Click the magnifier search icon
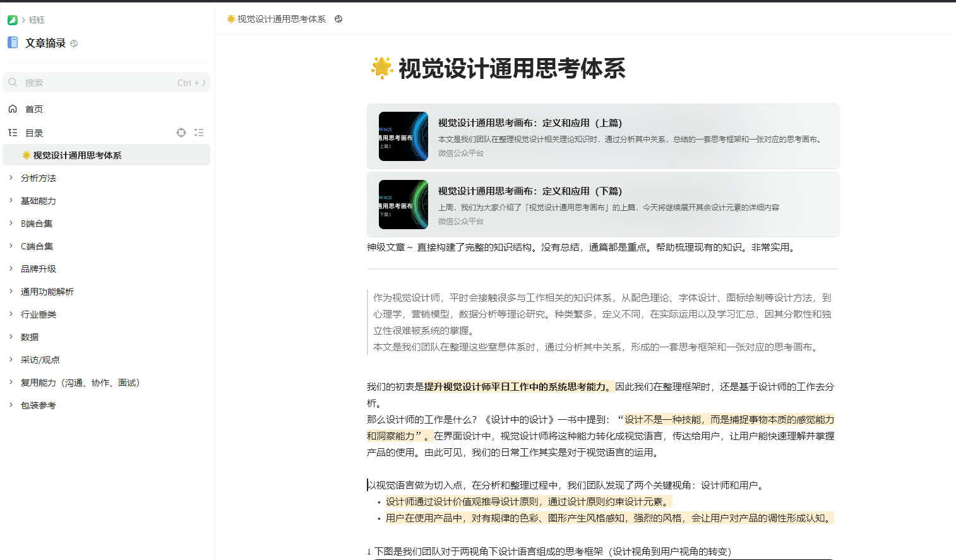The height and width of the screenshot is (560, 956). [13, 82]
